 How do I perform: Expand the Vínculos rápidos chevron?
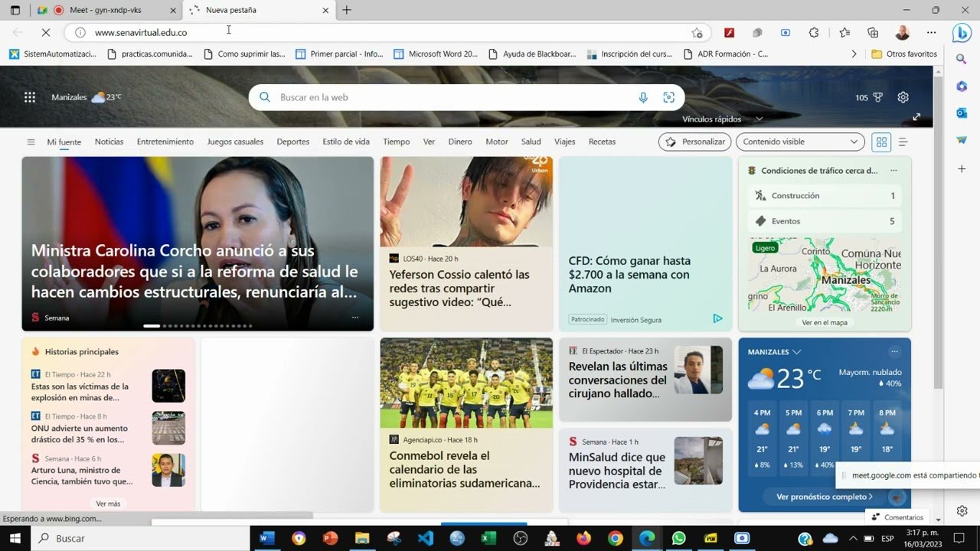pos(759,119)
